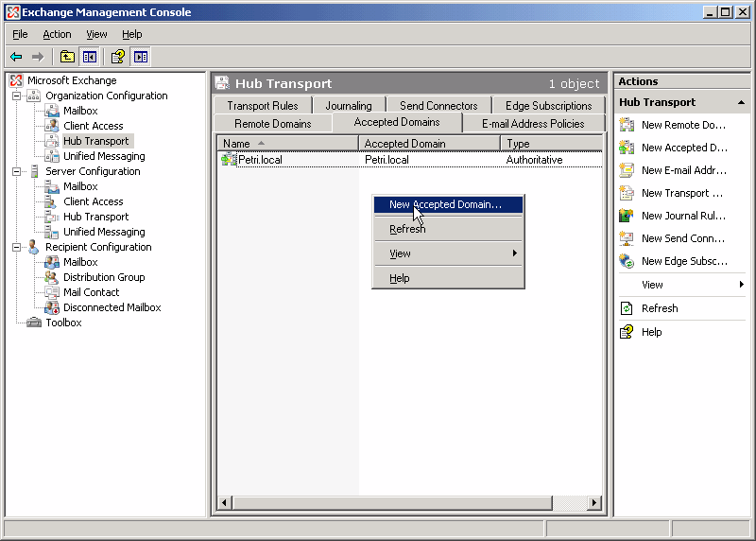Switch to the Journaling tab
This screenshot has height=541, width=756.
point(349,106)
